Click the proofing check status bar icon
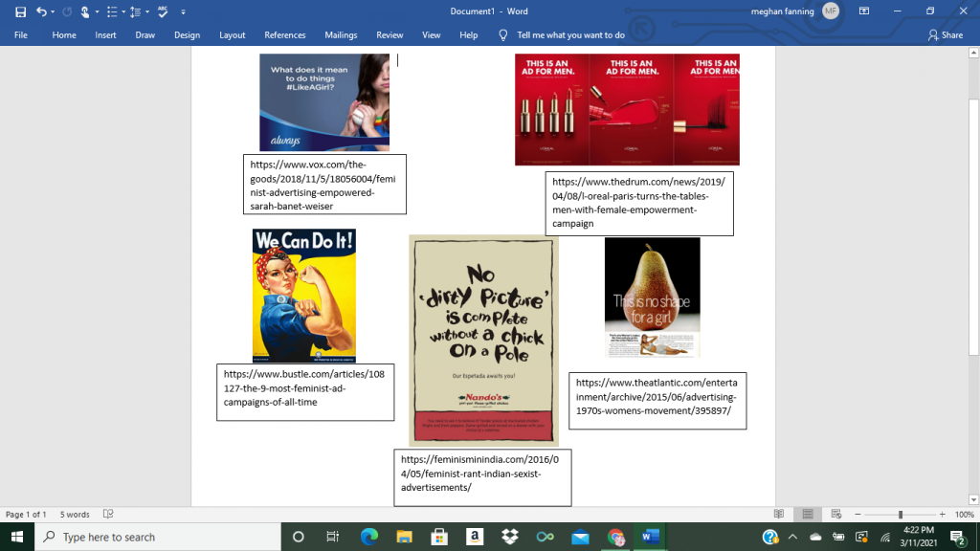Screen dimensions: 980x551 coord(108,514)
